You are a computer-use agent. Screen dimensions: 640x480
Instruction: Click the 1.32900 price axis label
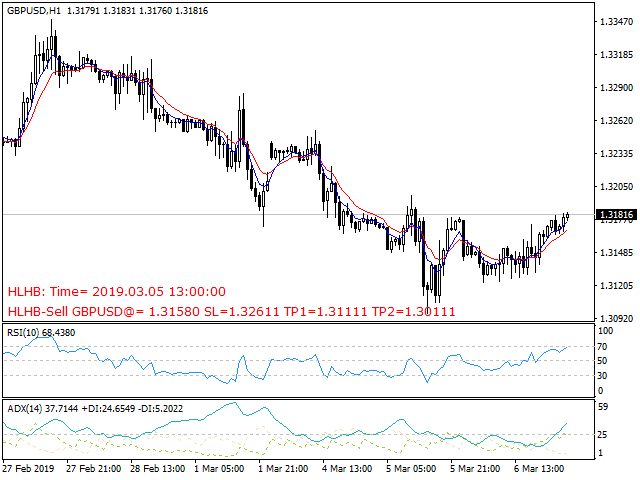pos(616,87)
